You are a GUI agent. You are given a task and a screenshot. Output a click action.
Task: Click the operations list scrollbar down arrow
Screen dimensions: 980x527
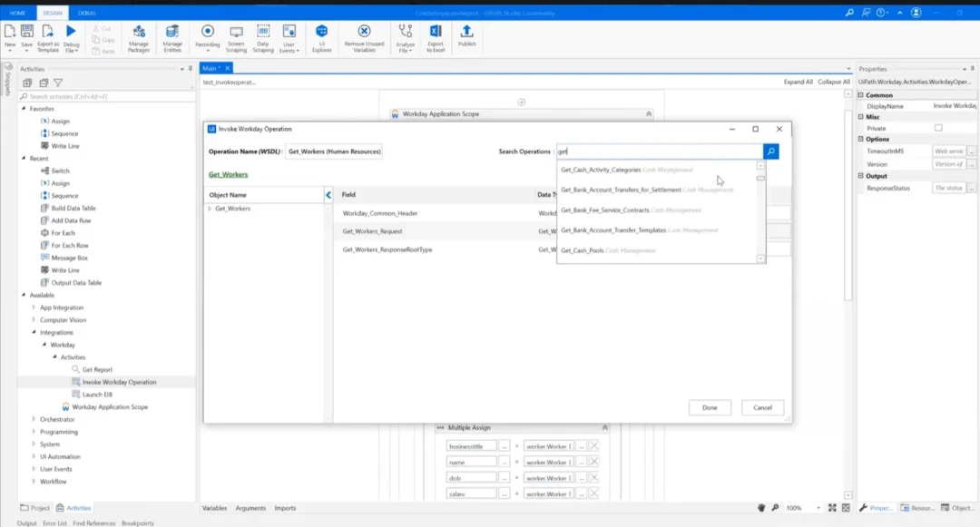click(760, 259)
